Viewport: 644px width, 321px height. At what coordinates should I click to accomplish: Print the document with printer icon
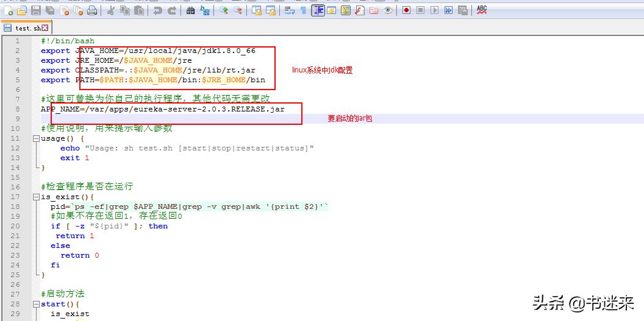92,10
